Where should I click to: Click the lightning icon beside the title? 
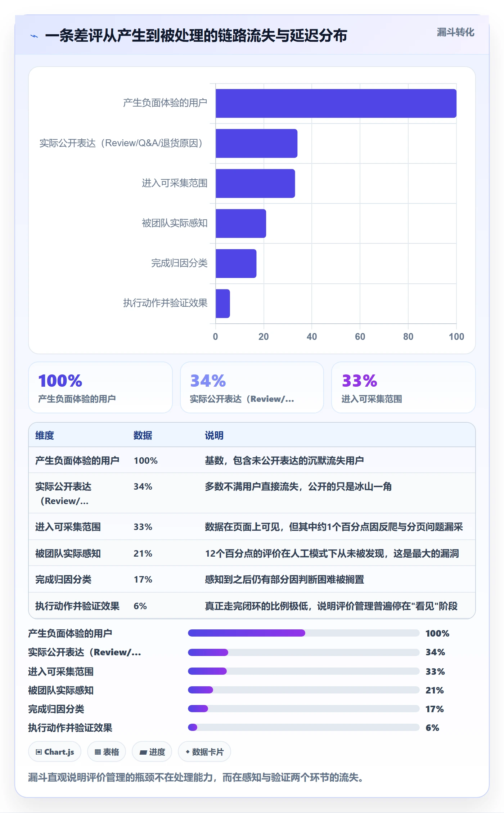tap(34, 36)
